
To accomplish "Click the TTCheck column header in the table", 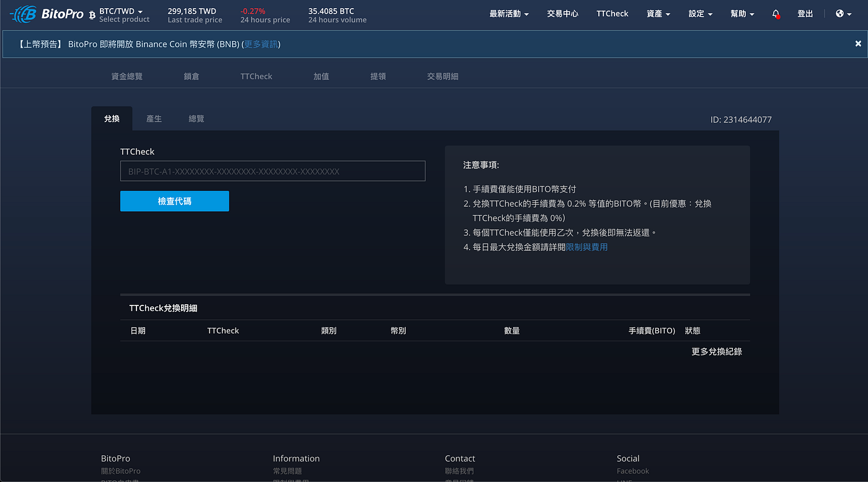I will click(x=223, y=331).
